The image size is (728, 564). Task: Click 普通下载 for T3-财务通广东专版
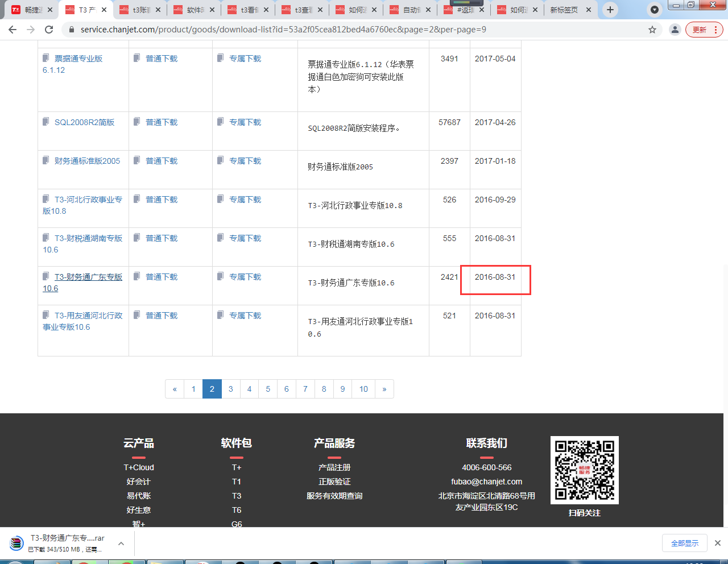point(162,277)
